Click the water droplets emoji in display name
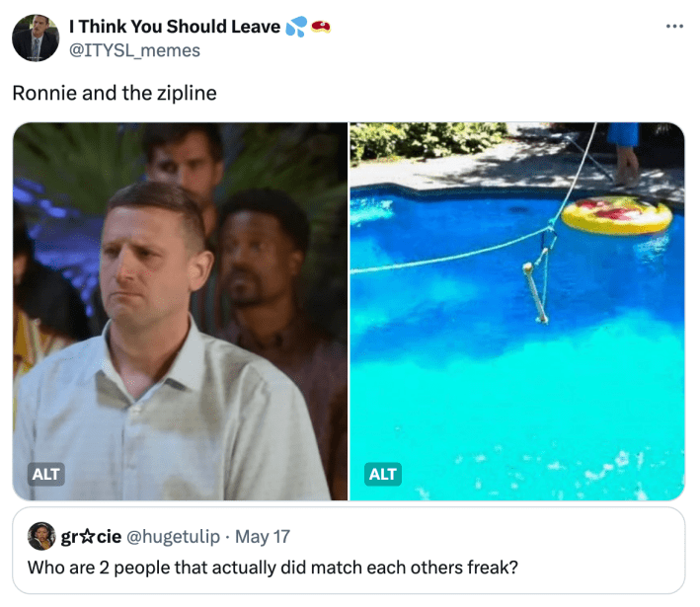Viewport: 700px width, 607px height. point(296,27)
